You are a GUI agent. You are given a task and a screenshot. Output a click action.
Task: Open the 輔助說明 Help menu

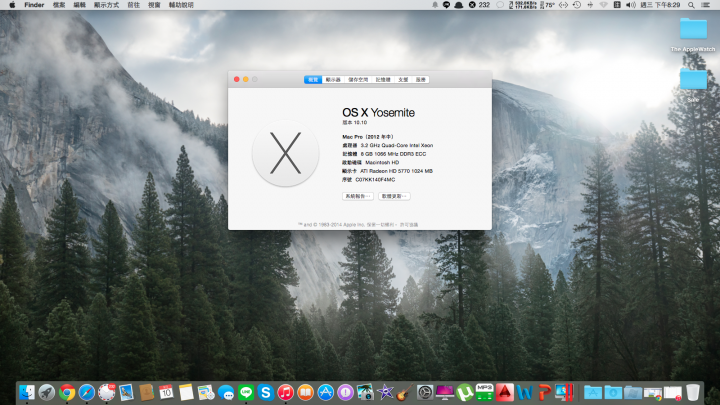(181, 5)
